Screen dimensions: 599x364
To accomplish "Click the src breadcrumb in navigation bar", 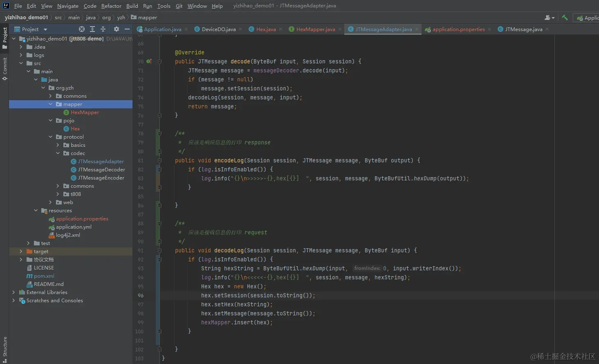I will click(x=58, y=18).
